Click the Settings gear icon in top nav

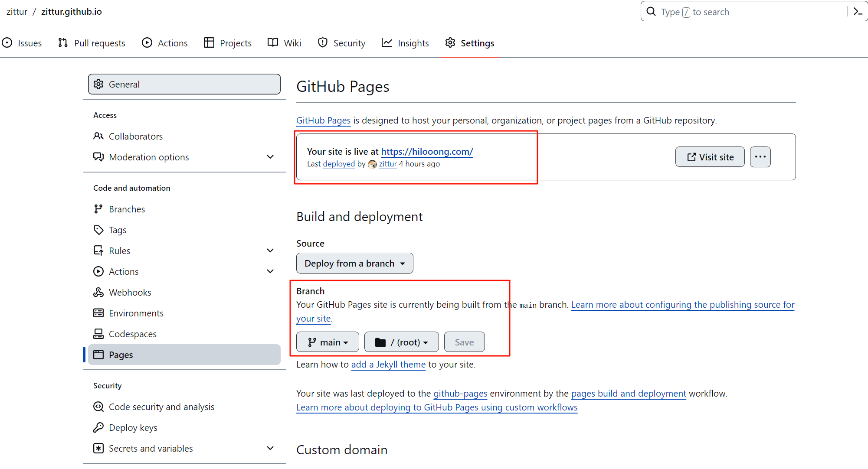coord(450,42)
